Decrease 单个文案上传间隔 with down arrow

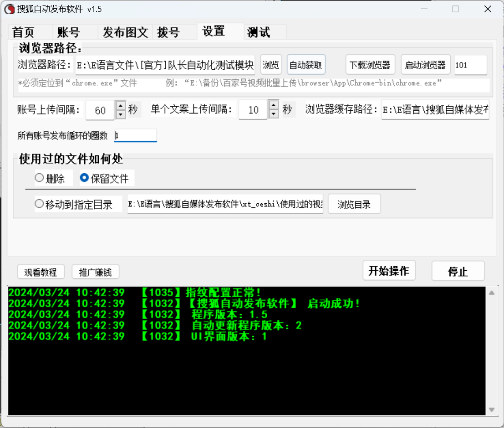(273, 114)
